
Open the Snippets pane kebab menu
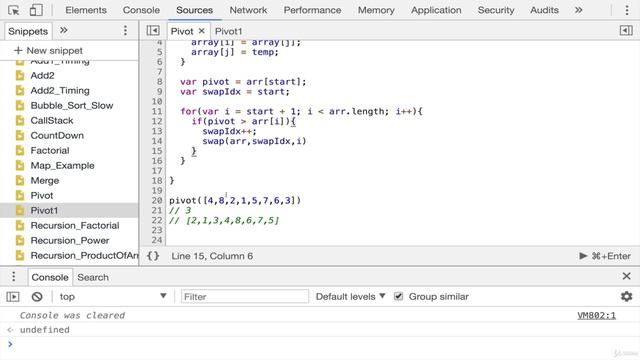[x=125, y=31]
